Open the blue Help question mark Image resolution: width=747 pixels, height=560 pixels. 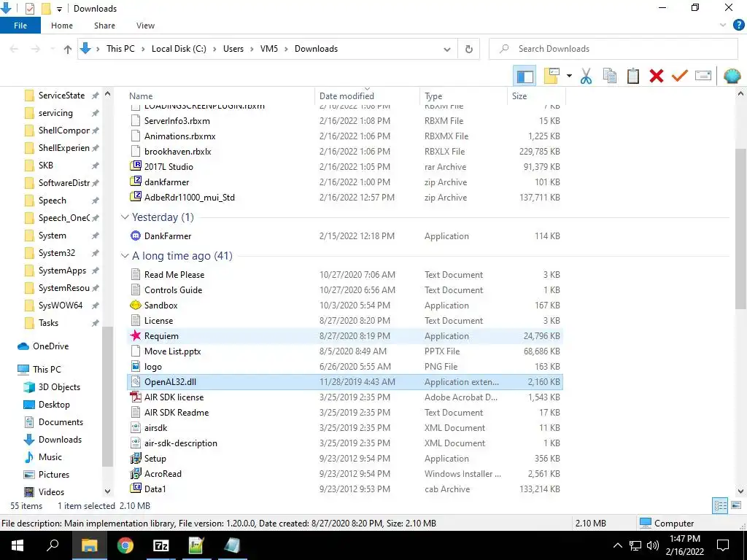(x=738, y=26)
